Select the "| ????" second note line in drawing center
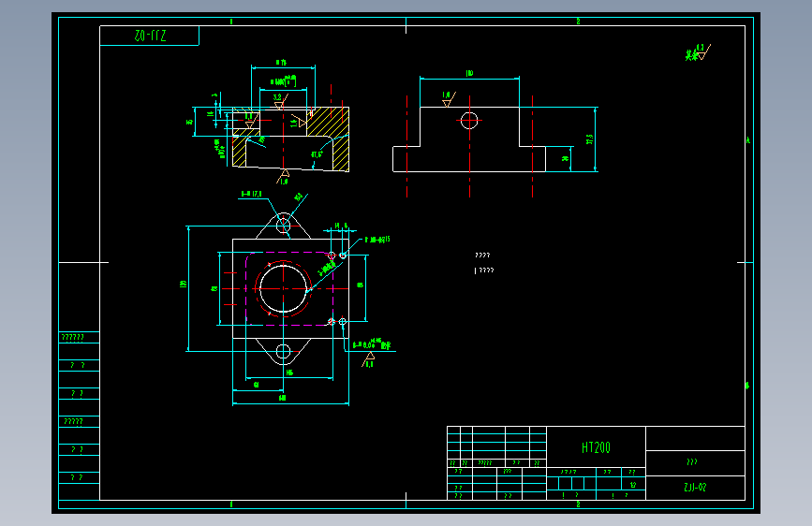 point(484,270)
